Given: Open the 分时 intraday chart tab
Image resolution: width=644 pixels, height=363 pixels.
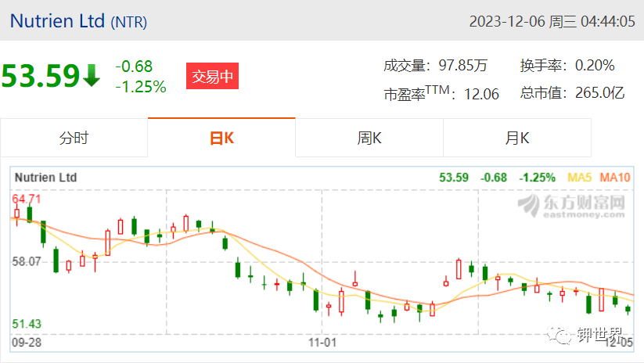Looking at the screenshot, I should pos(74,138).
